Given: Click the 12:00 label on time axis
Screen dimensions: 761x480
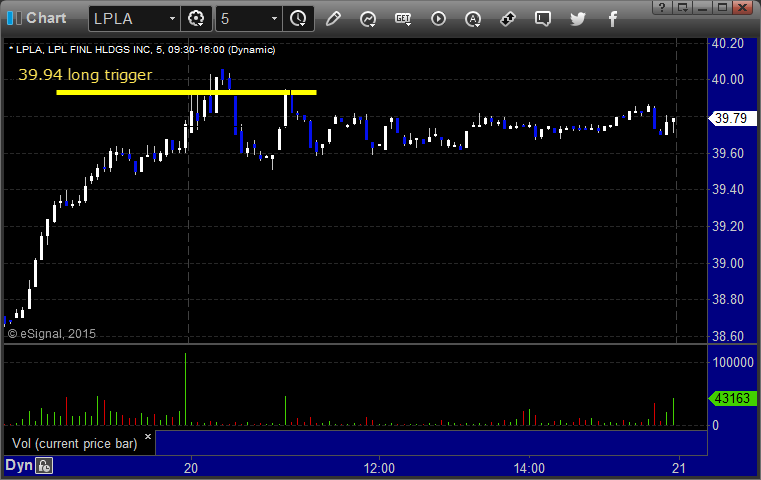Looking at the screenshot, I should pos(379,468).
